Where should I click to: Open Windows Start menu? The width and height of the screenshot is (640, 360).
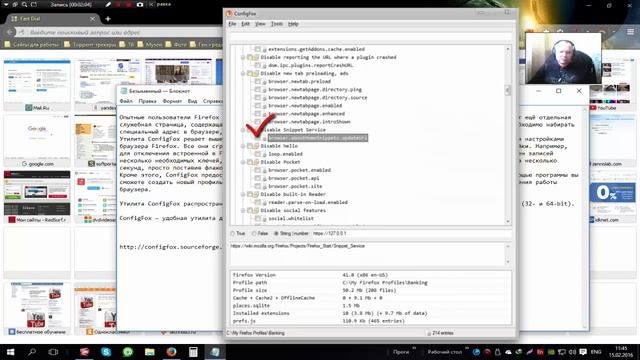tap(11, 352)
